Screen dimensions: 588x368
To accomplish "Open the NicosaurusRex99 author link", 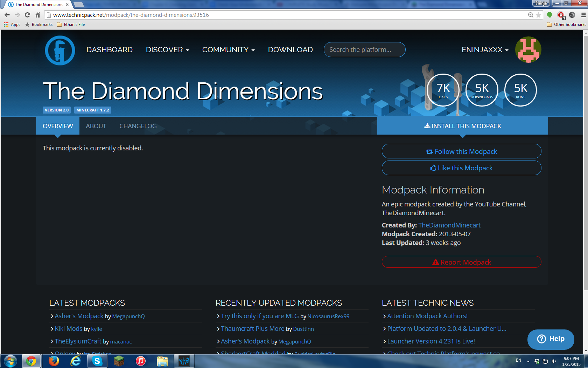I will coord(328,316).
